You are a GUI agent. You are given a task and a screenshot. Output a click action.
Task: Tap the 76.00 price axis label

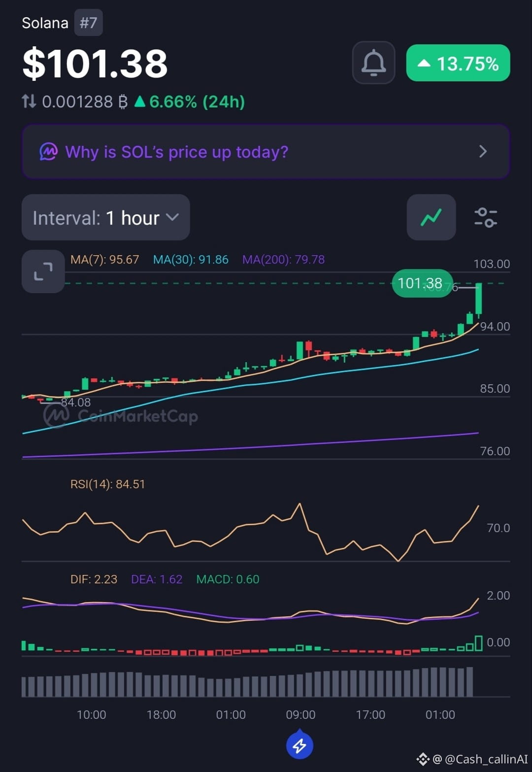tap(495, 451)
